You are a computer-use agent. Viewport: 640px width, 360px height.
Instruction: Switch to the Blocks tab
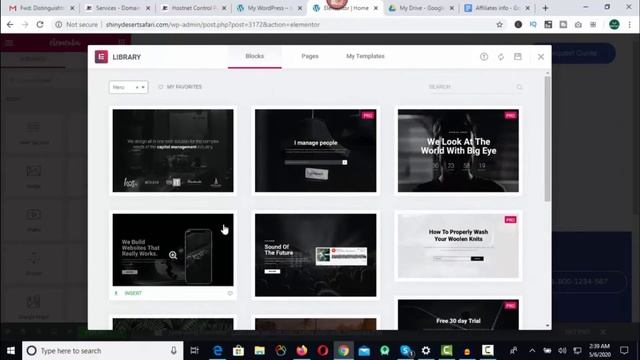(255, 56)
